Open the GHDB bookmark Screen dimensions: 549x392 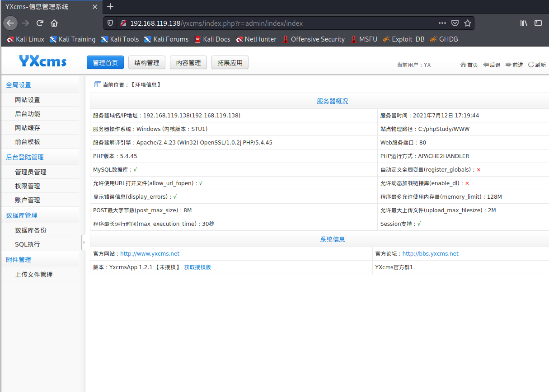[x=444, y=39]
